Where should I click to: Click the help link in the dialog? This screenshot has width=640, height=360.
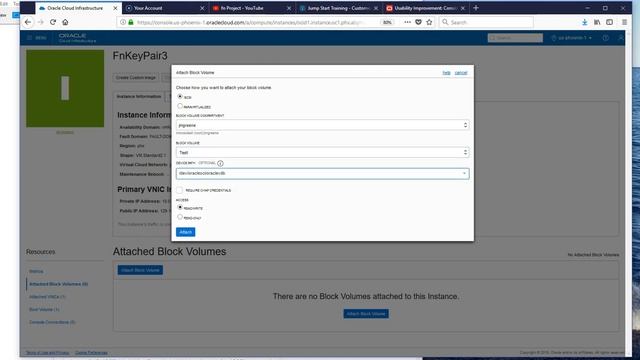click(446, 73)
